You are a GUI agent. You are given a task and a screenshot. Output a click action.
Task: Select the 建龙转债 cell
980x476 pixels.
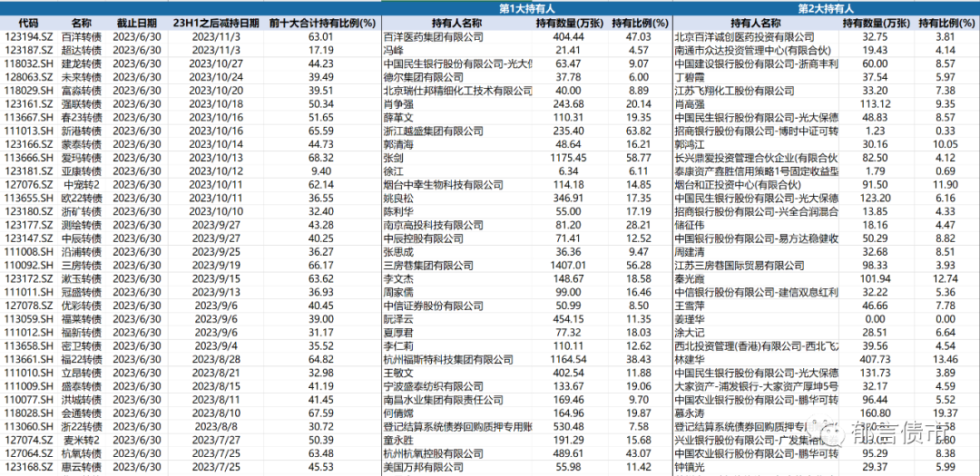click(82, 63)
